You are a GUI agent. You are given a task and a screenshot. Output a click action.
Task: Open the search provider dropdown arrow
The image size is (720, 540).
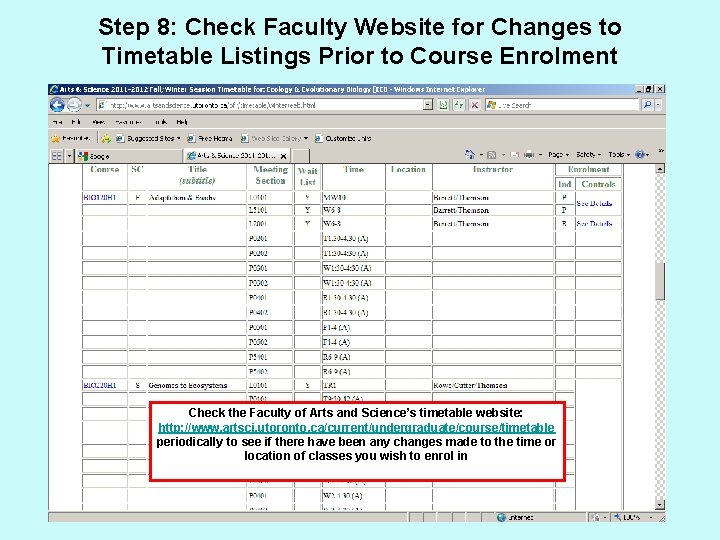coord(658,105)
